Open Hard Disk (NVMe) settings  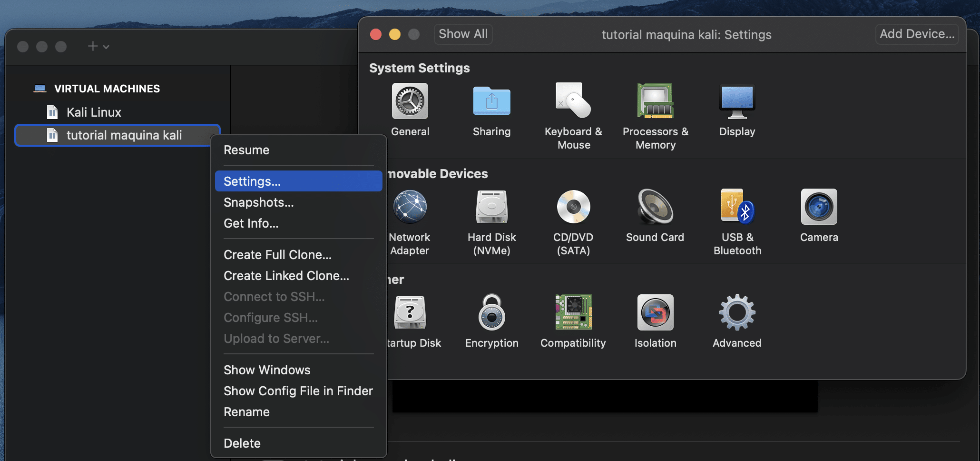[x=491, y=207]
